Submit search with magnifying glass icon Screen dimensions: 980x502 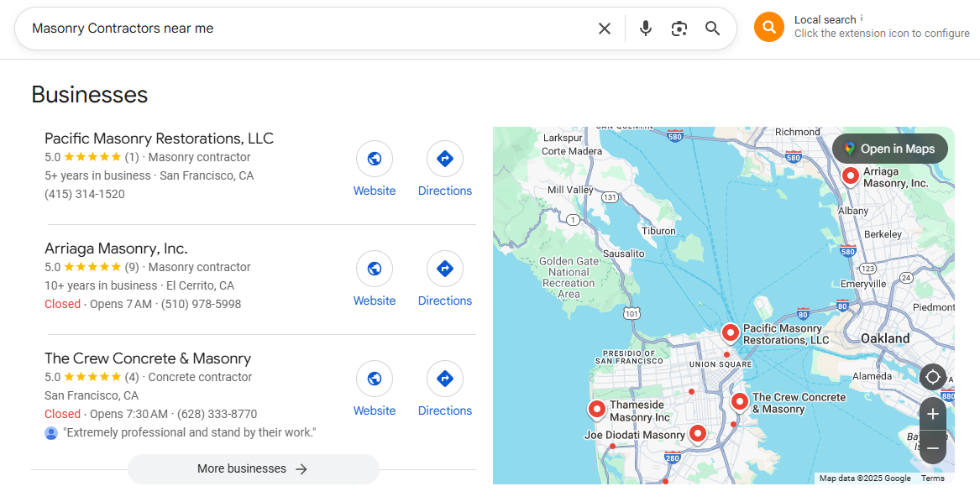coord(713,29)
